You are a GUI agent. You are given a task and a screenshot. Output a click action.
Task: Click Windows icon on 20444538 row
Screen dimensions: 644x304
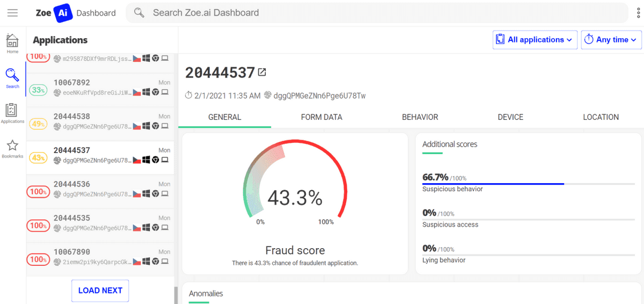(146, 126)
